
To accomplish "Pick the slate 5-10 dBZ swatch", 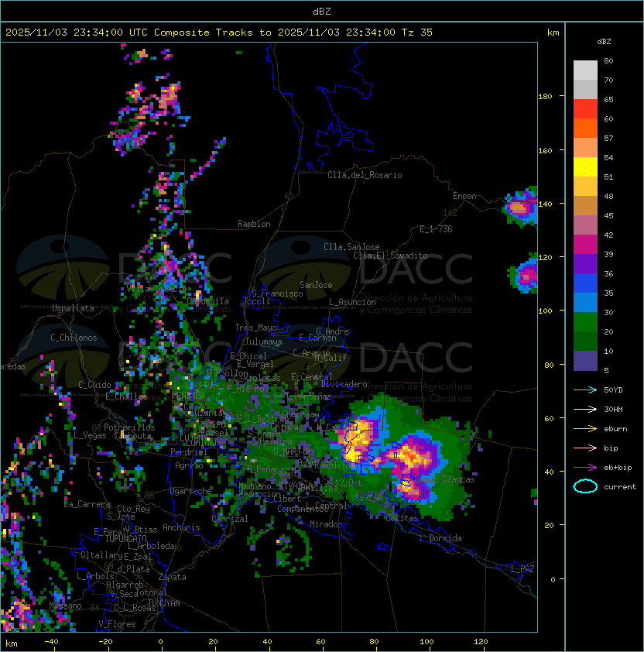I will click(x=585, y=361).
